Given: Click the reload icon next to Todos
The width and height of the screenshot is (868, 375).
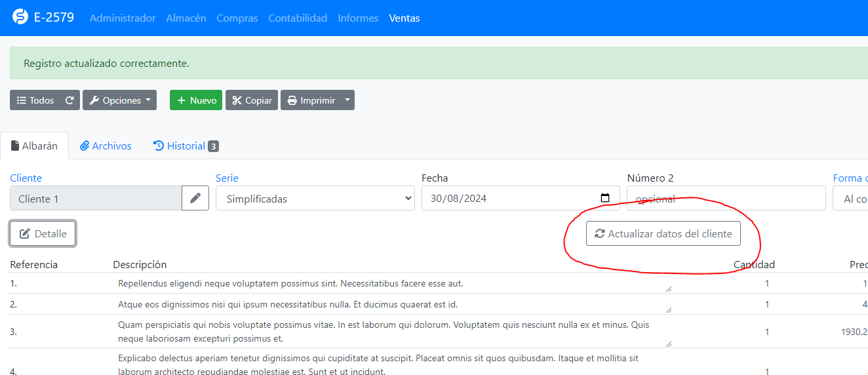Looking at the screenshot, I should pyautogui.click(x=69, y=100).
